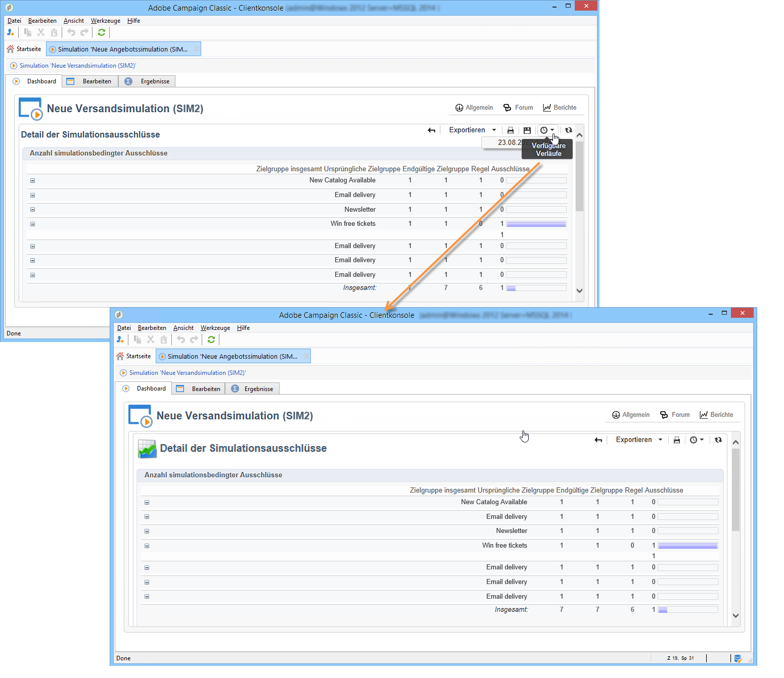Viewport: 784px width, 678px height.
Task: Open the Exportieren dropdown in the rear window
Action: pos(473,130)
